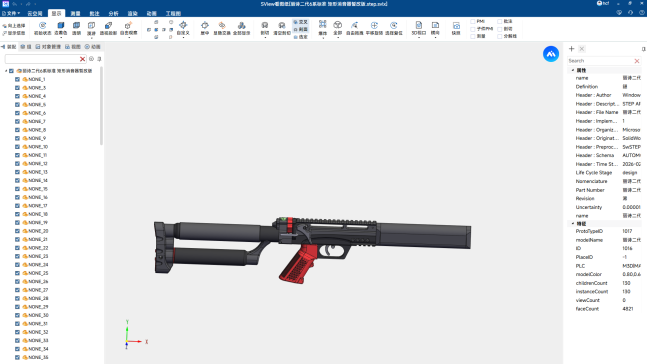
Task: Uncheck the NONE_1 part checkbox
Action: point(17,79)
